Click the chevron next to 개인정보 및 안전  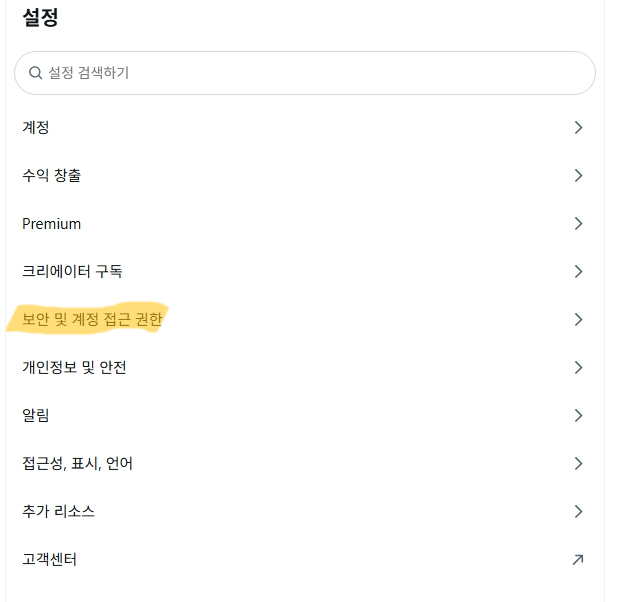tap(578, 368)
